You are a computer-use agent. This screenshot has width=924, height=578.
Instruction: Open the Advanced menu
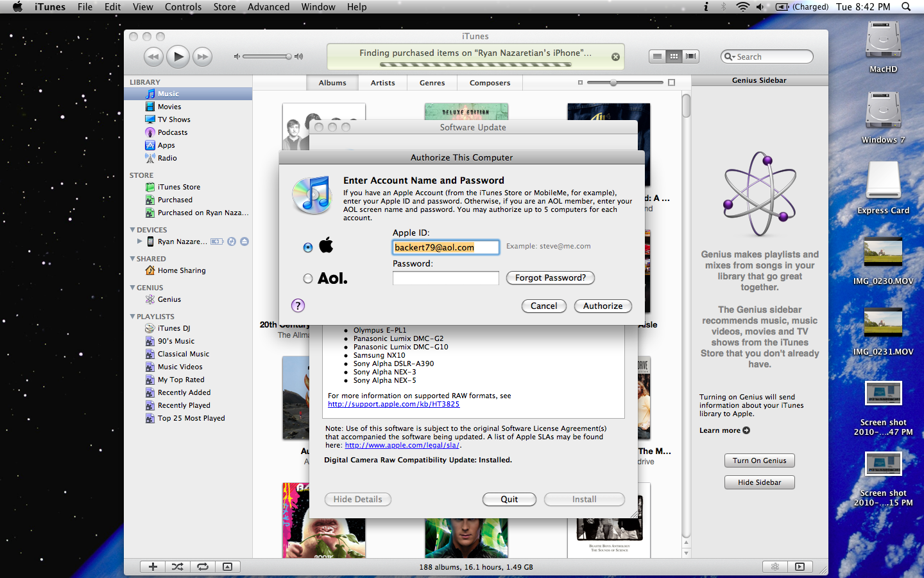(x=268, y=7)
